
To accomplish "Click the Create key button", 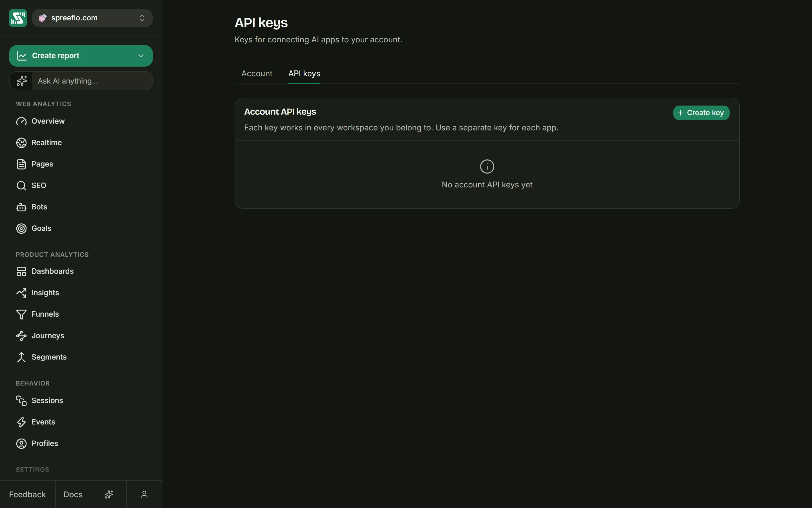I will coord(701,113).
